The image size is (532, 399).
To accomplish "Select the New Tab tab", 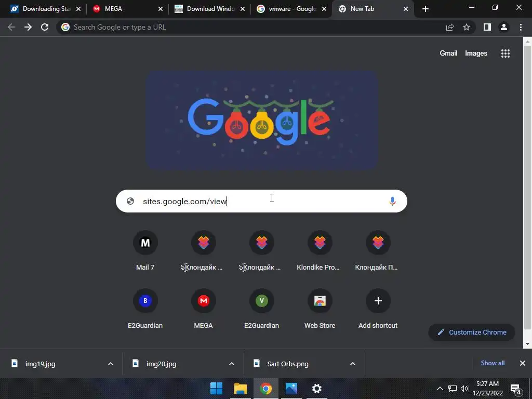I will tap(373, 9).
